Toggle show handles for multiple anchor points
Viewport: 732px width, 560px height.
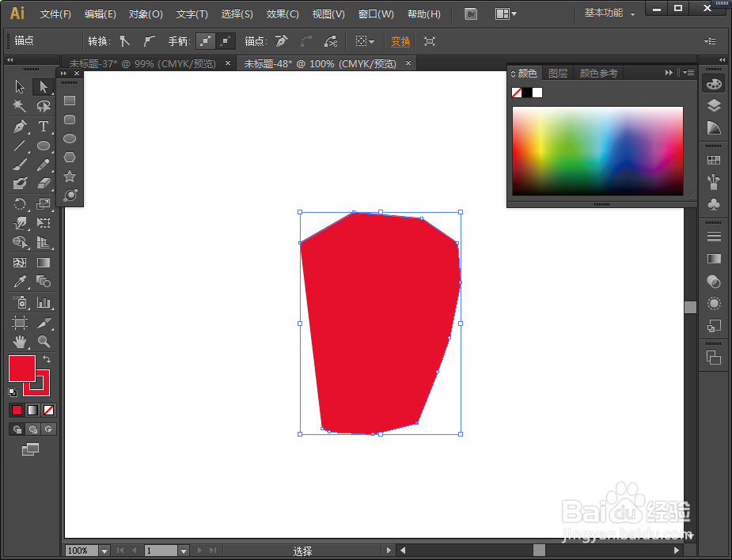206,41
